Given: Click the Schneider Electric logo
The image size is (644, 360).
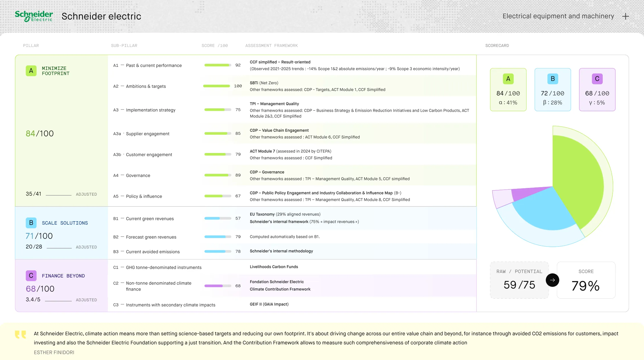Looking at the screenshot, I should [34, 16].
